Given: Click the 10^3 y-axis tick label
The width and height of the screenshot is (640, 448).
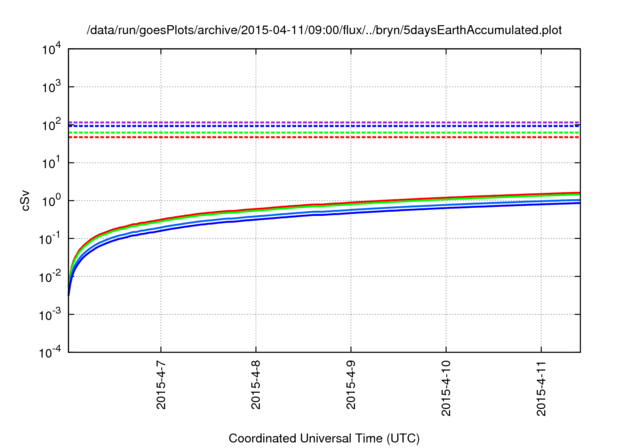Looking at the screenshot, I should pos(51,87).
